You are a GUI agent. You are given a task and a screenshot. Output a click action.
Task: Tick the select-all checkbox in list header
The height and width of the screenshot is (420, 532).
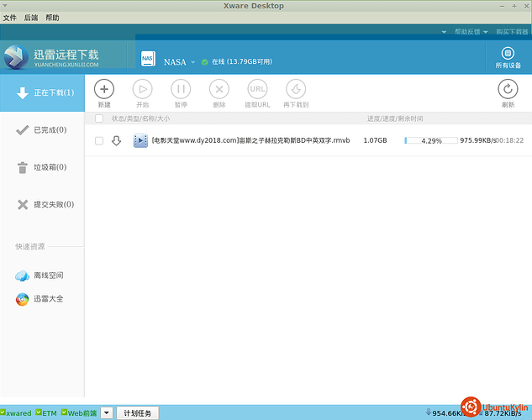coord(99,119)
